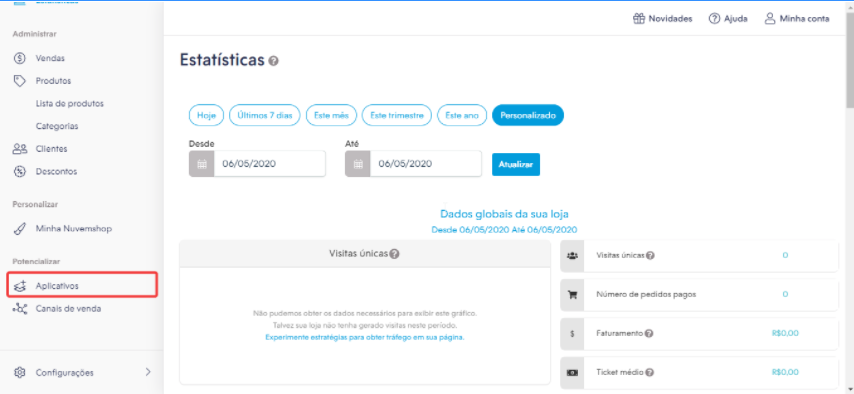Click the Ajuda question-mark icon
This screenshot has width=854, height=394.
[x=714, y=19]
